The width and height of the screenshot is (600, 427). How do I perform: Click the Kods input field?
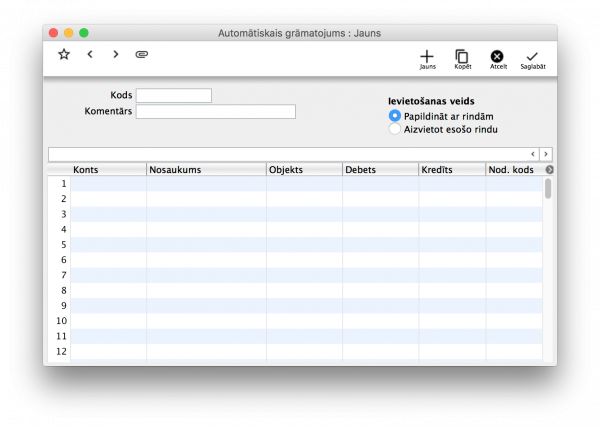point(174,96)
